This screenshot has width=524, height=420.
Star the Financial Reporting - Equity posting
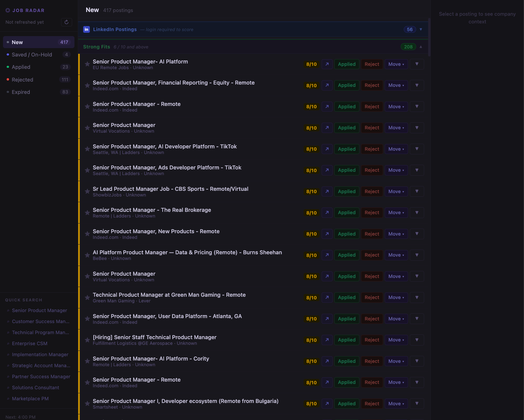tap(87, 85)
